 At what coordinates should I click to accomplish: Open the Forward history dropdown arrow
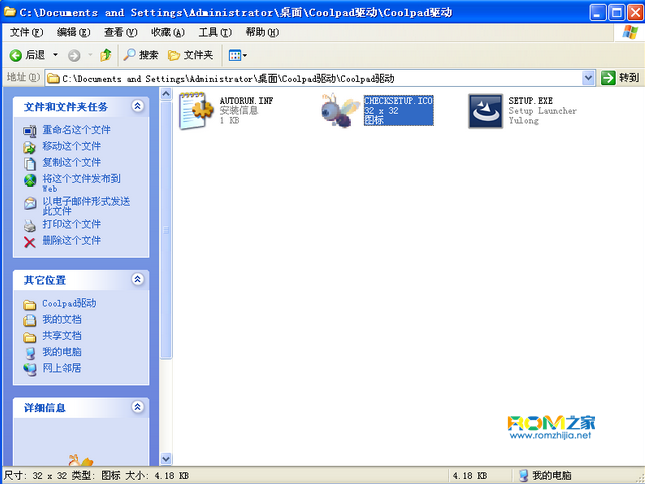[90, 55]
